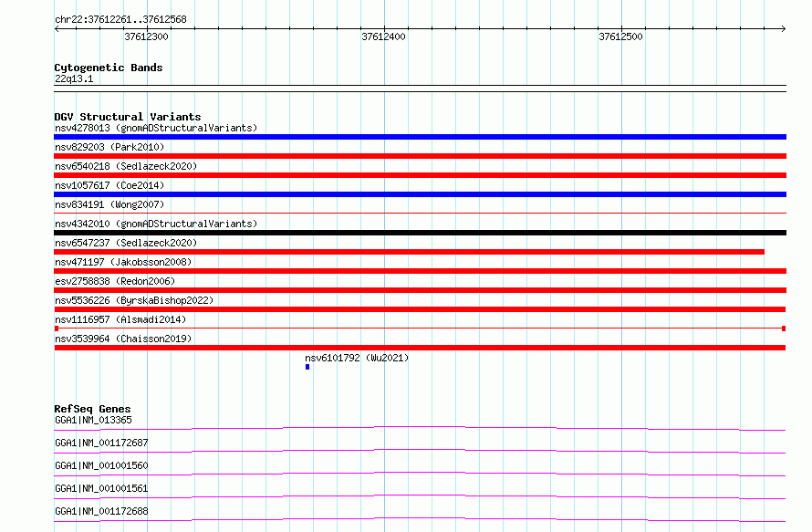Image resolution: width=812 pixels, height=532 pixels.
Task: Select variant label nsv829203 (Park2010)
Action: 109,147
